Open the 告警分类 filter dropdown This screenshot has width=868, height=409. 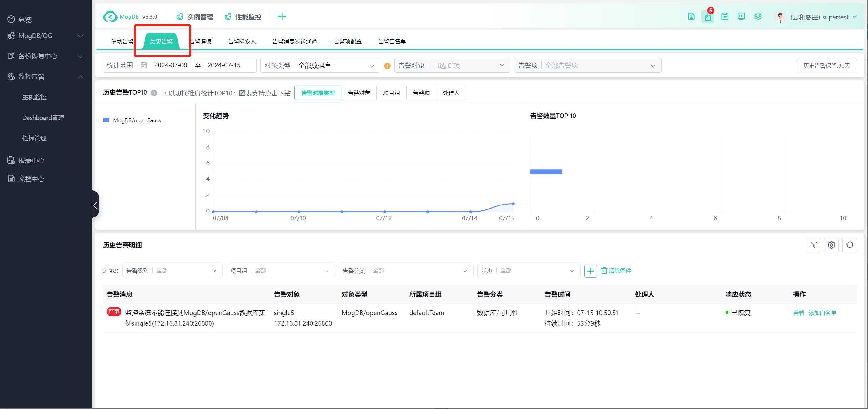pyautogui.click(x=406, y=271)
